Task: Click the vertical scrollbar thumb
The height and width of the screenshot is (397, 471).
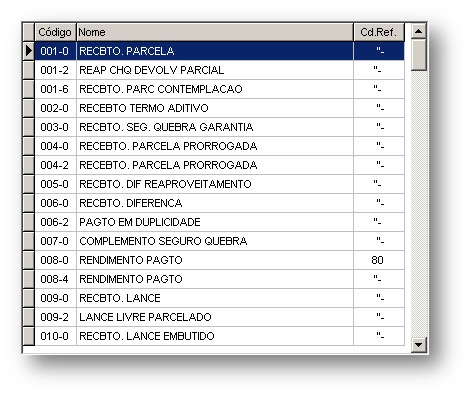Action: coord(419,55)
